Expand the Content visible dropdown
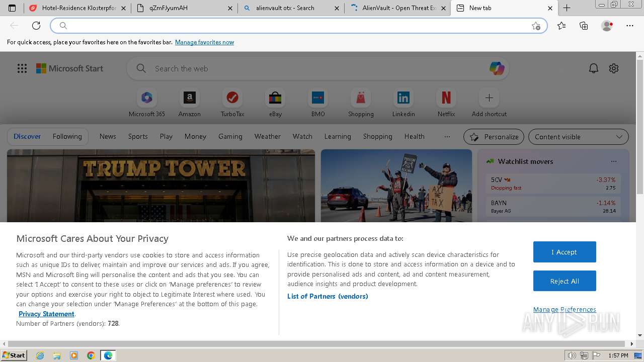 coord(579,137)
